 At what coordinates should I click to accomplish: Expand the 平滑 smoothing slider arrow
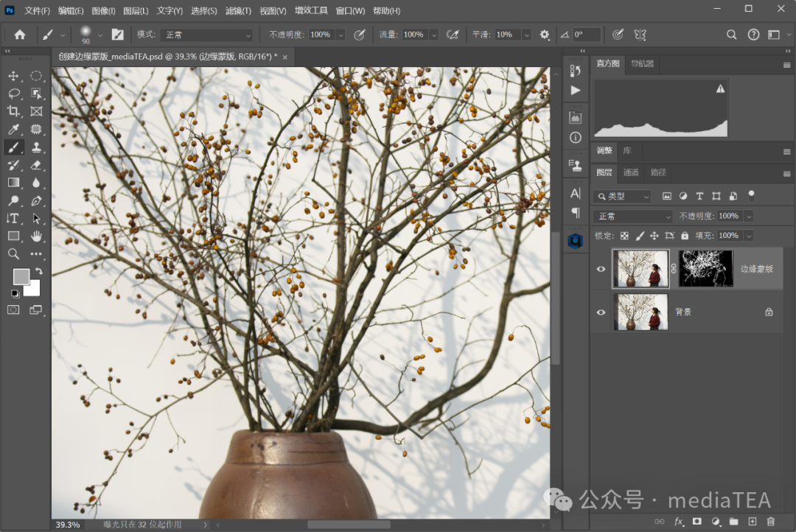(526, 35)
